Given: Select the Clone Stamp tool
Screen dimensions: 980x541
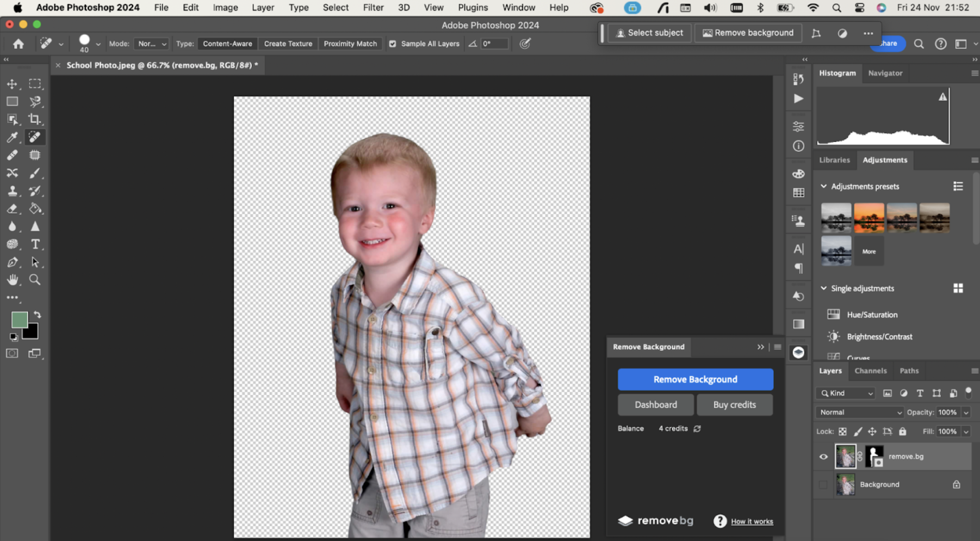Looking at the screenshot, I should click(12, 191).
